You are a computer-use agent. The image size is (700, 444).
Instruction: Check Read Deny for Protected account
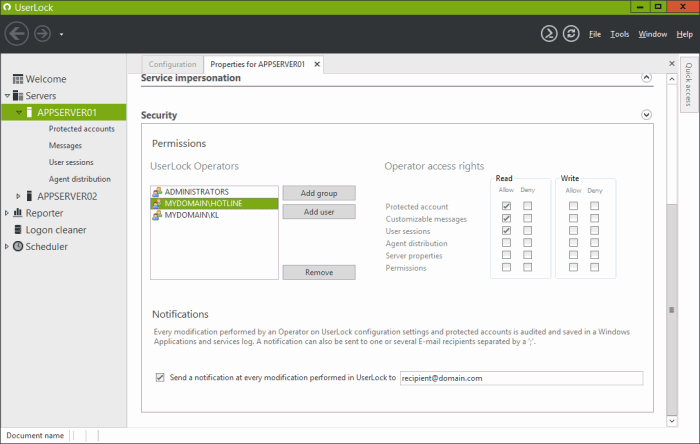pyautogui.click(x=528, y=206)
